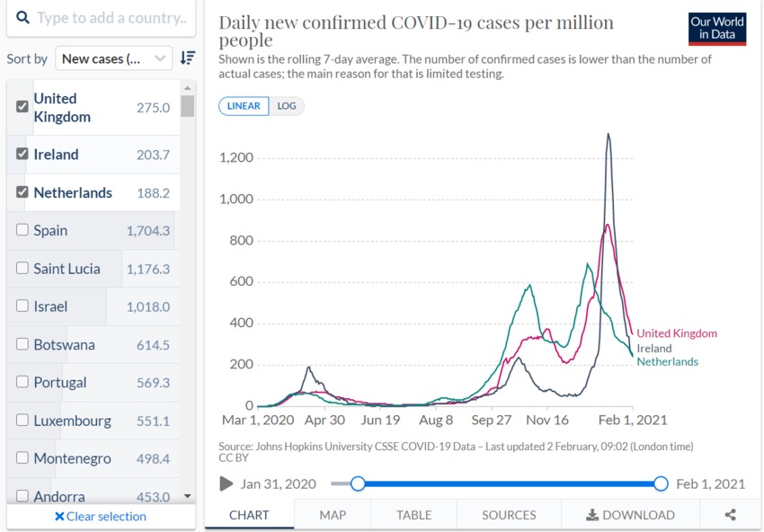This screenshot has height=532, width=764.
Task: Click the search magnifier icon
Action: click(22, 18)
